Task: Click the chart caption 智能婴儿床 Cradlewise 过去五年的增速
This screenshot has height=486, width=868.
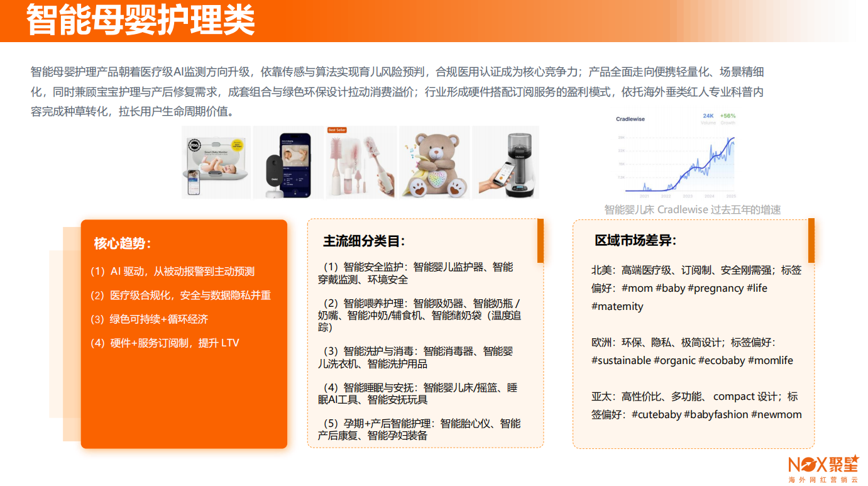Action: (x=693, y=209)
